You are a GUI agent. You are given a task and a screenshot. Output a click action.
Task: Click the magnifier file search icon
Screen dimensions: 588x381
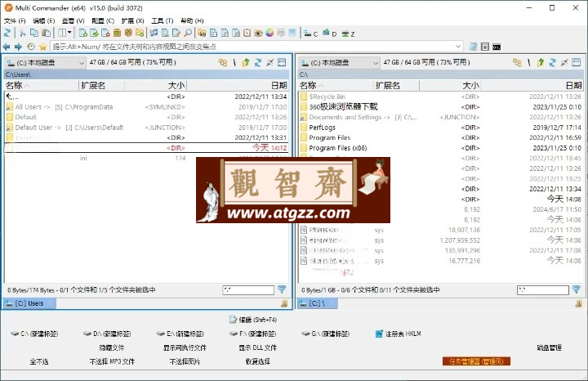click(x=188, y=33)
